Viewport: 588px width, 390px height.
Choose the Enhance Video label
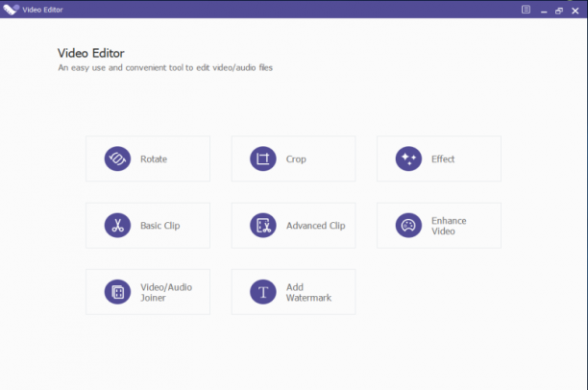[449, 226]
